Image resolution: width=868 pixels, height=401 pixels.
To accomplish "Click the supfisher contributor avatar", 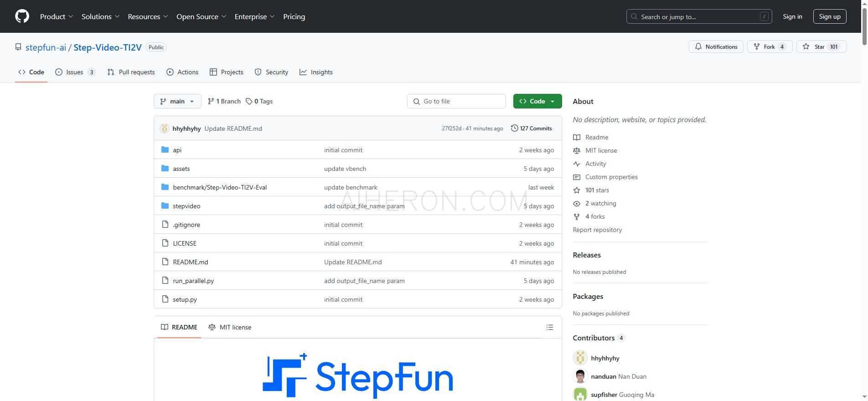I will tap(580, 394).
